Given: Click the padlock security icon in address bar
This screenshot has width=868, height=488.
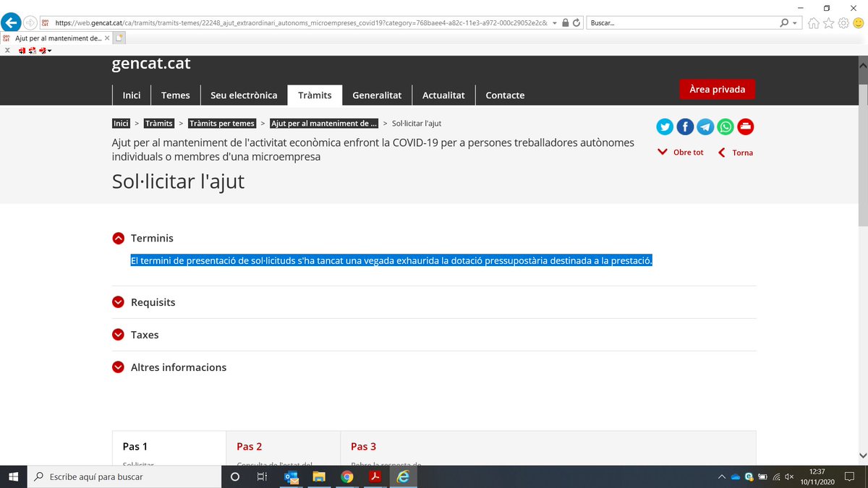Looking at the screenshot, I should [566, 22].
